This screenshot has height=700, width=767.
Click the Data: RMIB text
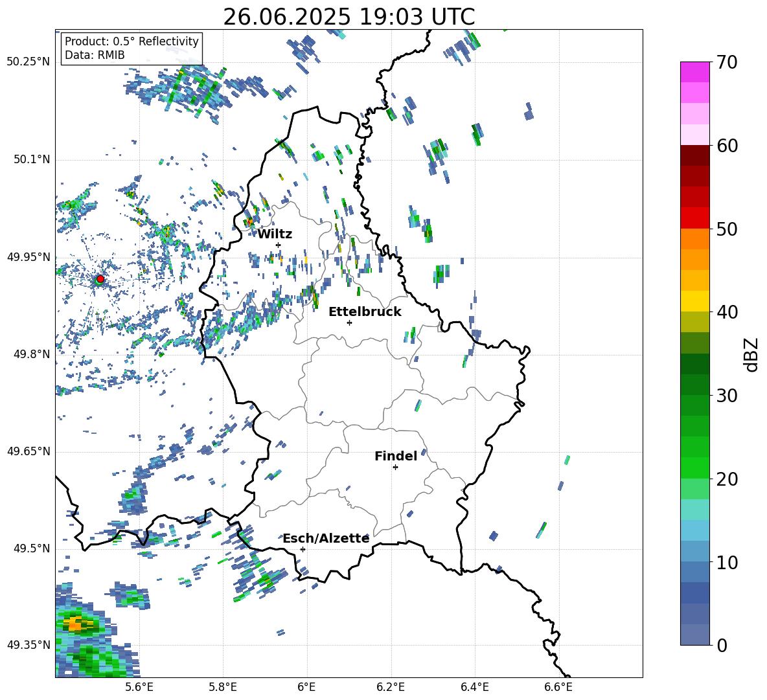pos(95,55)
